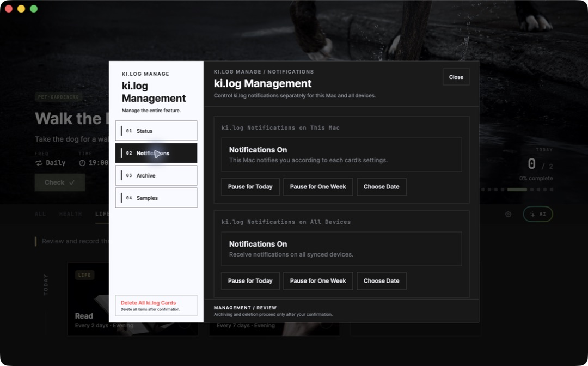Click the green window zoom button

point(34,9)
